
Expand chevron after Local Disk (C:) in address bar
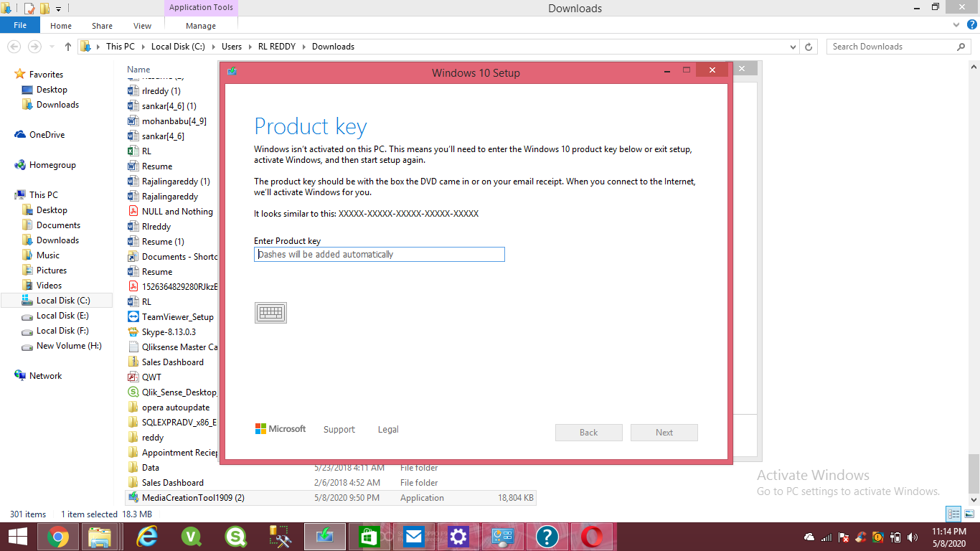214,47
